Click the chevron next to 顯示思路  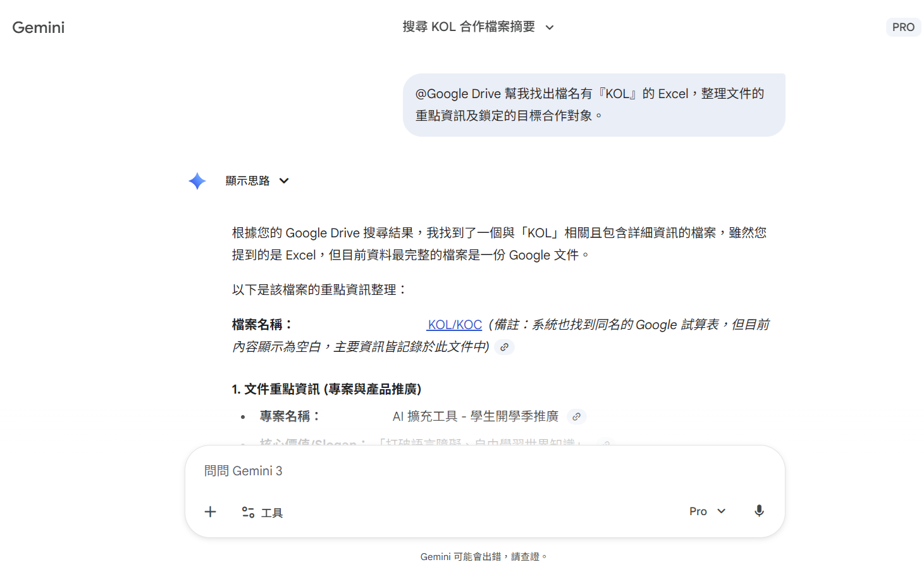coord(284,181)
